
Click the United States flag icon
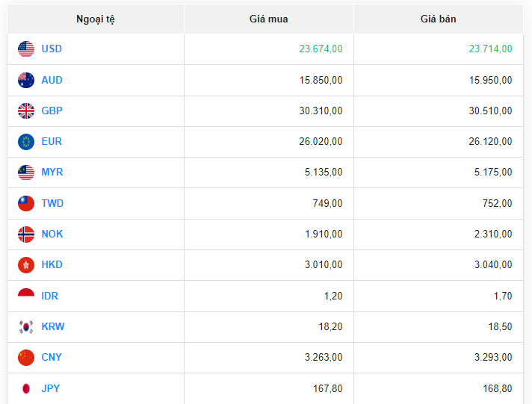pyautogui.click(x=26, y=49)
